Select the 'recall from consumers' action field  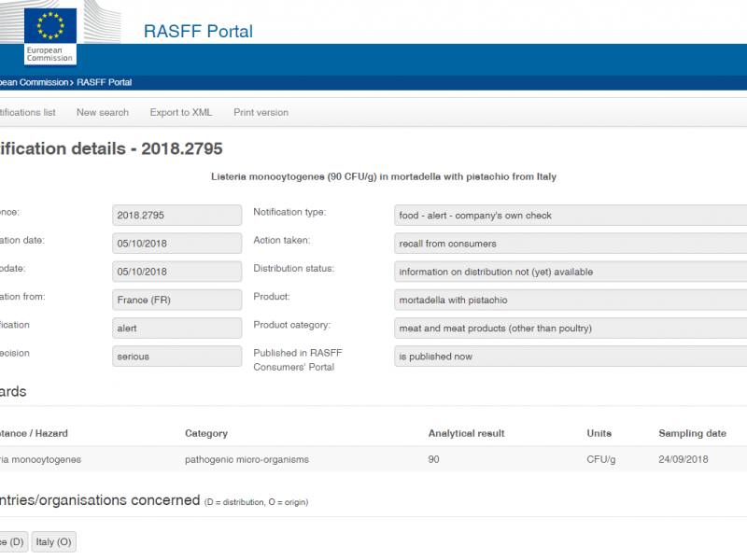[x=570, y=244]
